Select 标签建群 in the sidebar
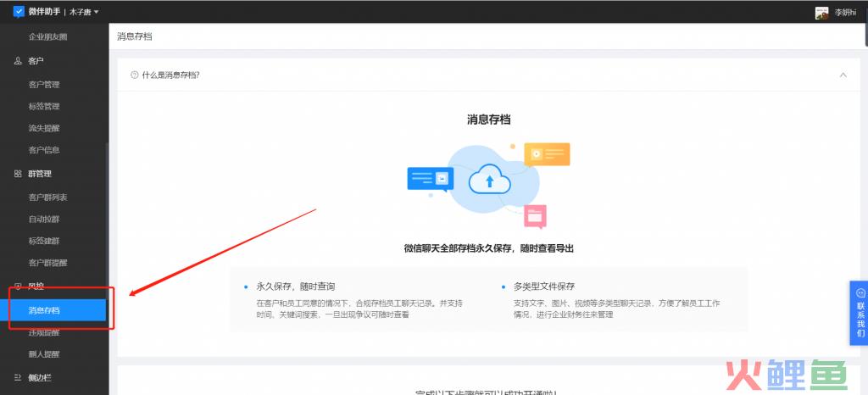This screenshot has height=395, width=868. [44, 241]
